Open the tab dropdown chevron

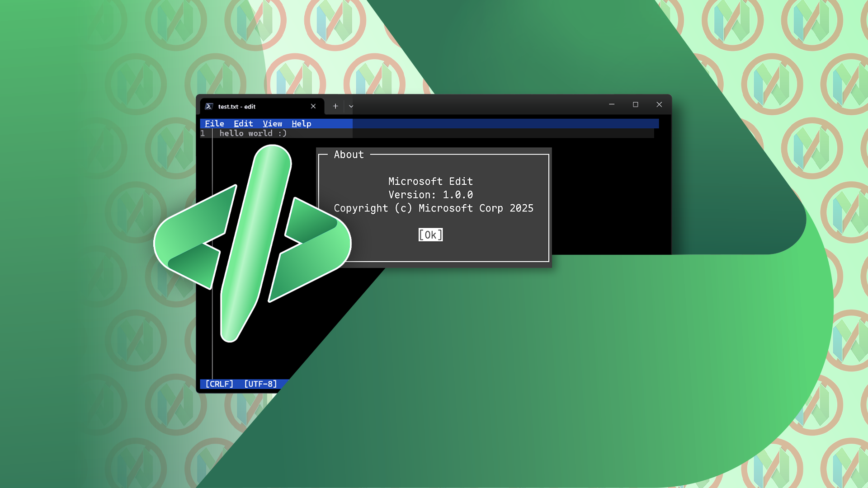[x=351, y=106]
